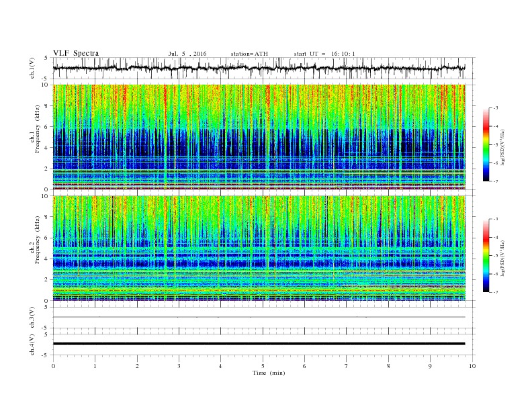Click the '0' tick on time axis
This screenshot has width=532, height=411.
(53, 366)
